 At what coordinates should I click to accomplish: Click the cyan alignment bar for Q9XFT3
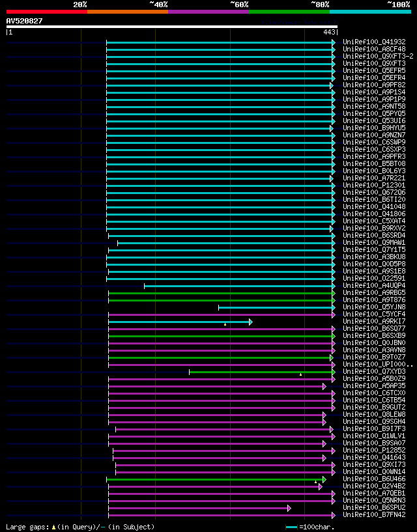click(220, 64)
